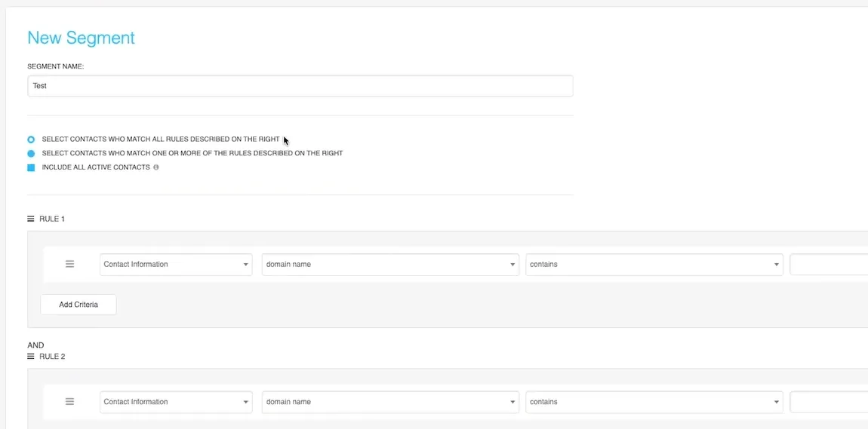Open Rule 2 Contact Information dropdown
This screenshot has width=868, height=429.
pyautogui.click(x=176, y=402)
